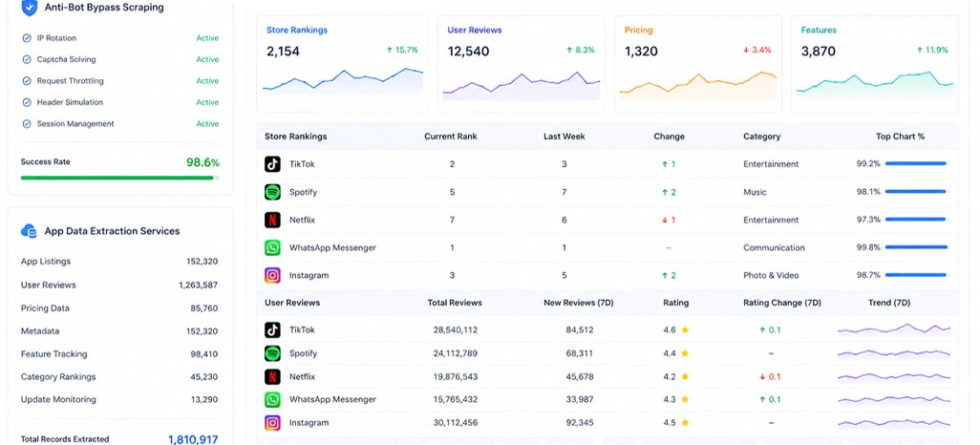This screenshot has height=445, width=980.
Task: Click the Top Chart % column header
Action: pyautogui.click(x=901, y=137)
